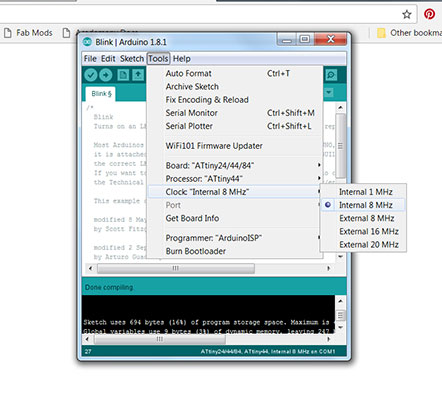The image size is (442, 400).
Task: Select Archive Sketch menu entry
Action: point(235,87)
